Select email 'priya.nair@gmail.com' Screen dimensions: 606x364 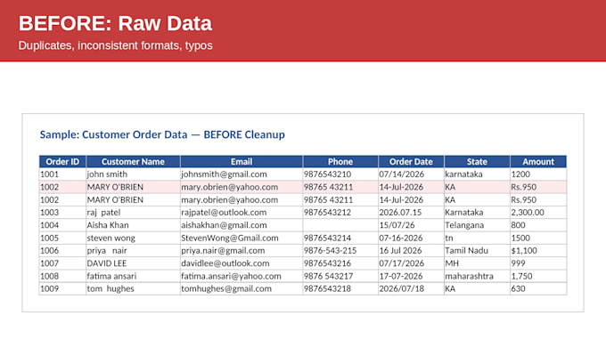click(x=242, y=250)
